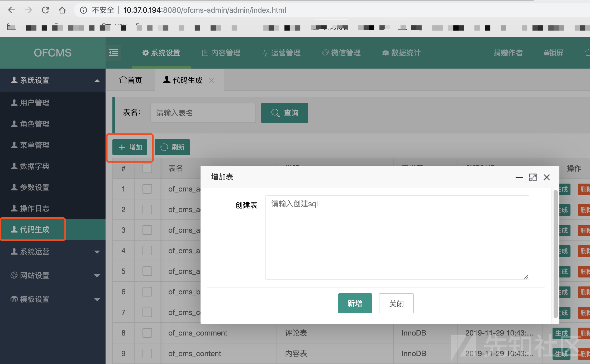
Task: Click the 捐赠作者 link
Action: [508, 53]
